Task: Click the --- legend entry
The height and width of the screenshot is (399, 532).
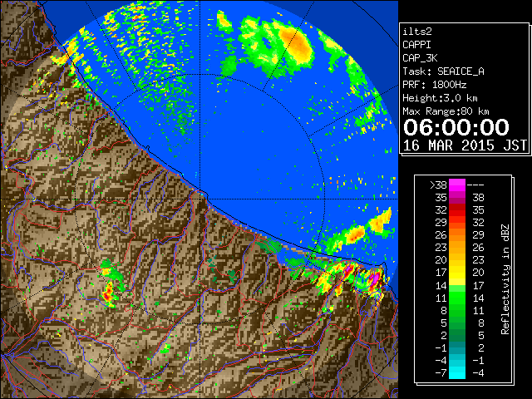Action: click(x=475, y=185)
